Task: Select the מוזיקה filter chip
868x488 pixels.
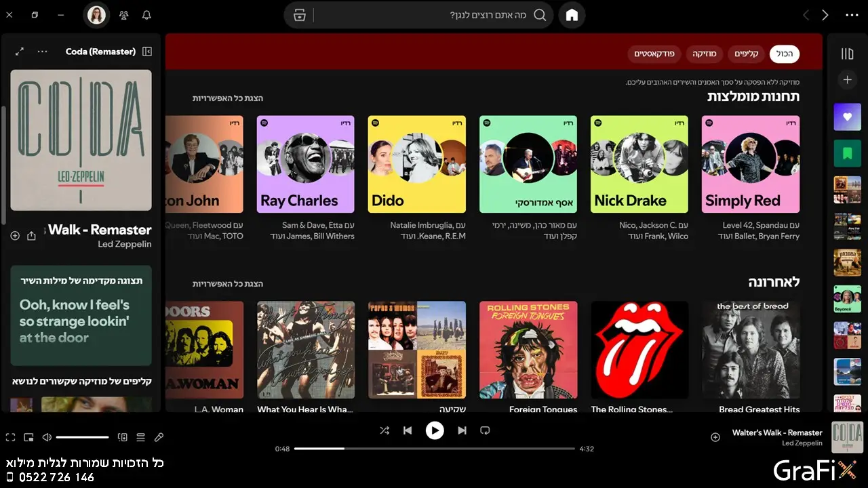Action: pyautogui.click(x=705, y=54)
